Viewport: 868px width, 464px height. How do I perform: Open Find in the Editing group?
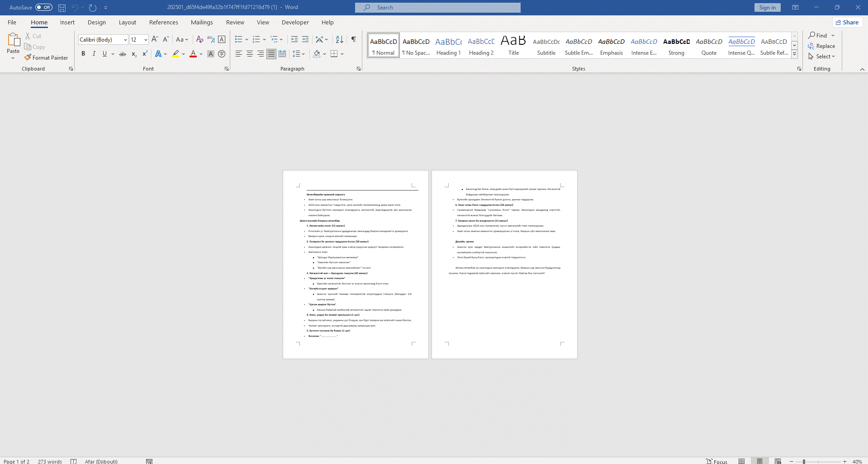818,35
